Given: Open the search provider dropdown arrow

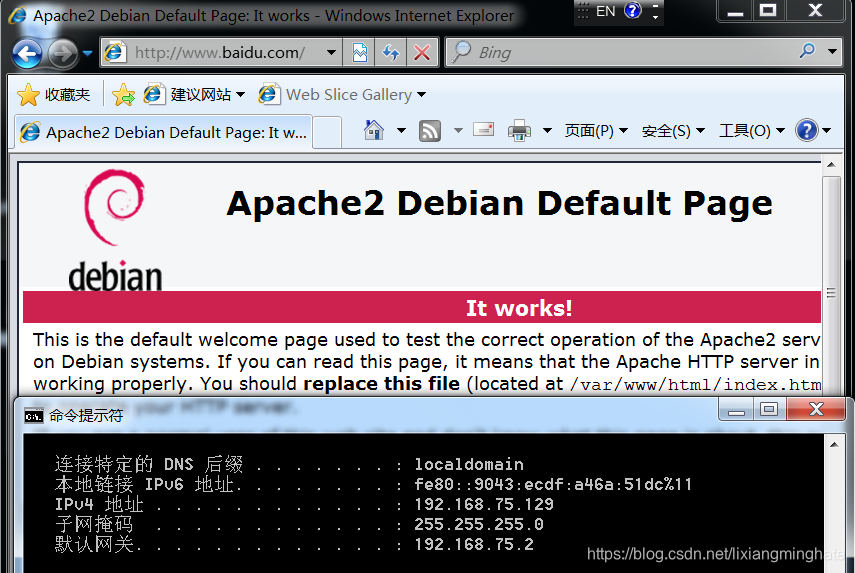Looking at the screenshot, I should pyautogui.click(x=832, y=52).
